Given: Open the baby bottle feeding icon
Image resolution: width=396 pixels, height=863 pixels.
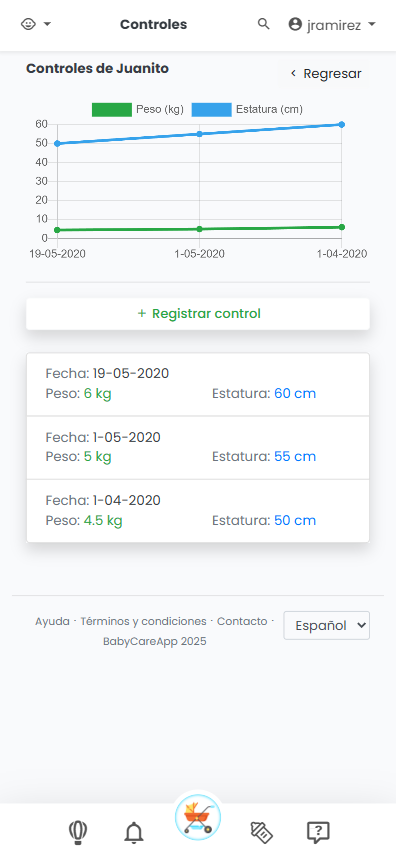Looking at the screenshot, I should [262, 832].
